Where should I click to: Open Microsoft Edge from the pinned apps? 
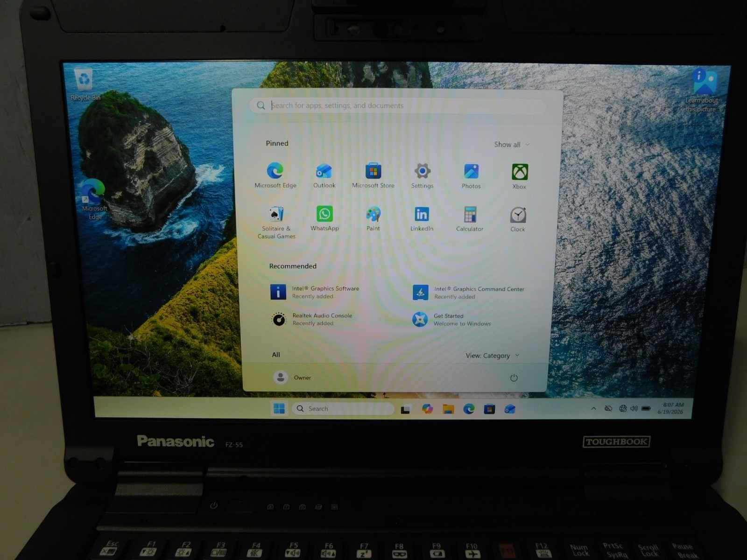tap(275, 175)
